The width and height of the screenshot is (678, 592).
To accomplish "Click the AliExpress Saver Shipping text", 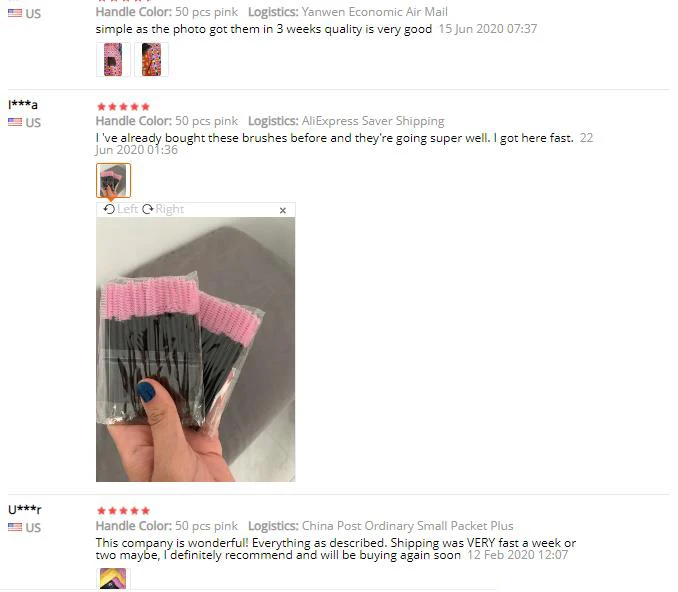I will click(x=373, y=121).
